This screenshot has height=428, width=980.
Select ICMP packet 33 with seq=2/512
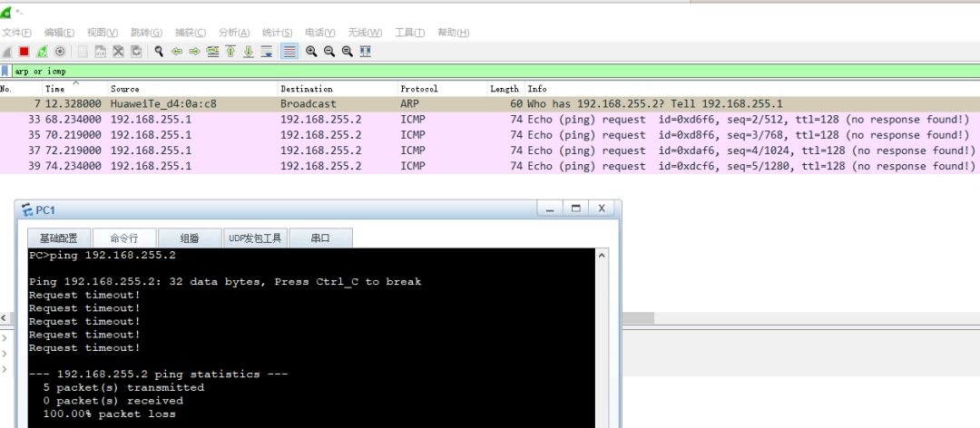(x=490, y=120)
